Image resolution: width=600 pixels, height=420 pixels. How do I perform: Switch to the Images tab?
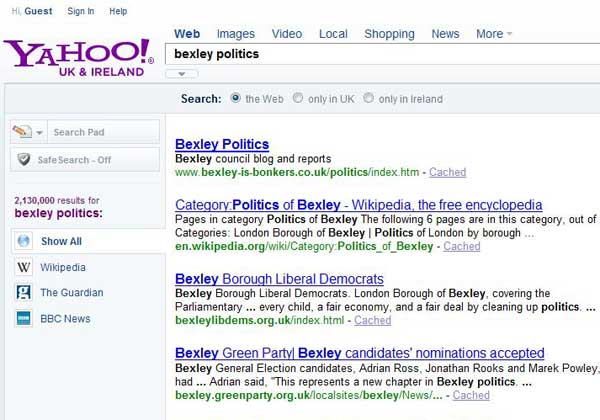coord(236,34)
